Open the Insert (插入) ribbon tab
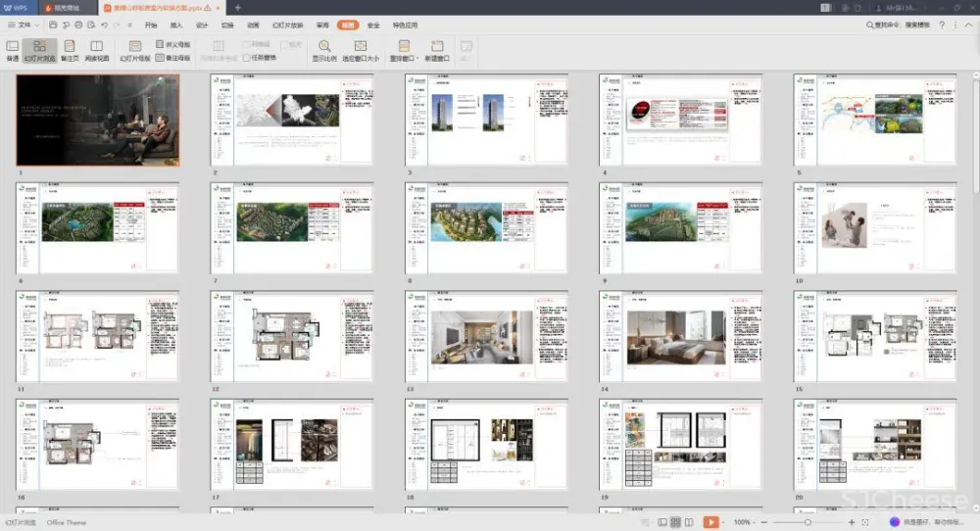This screenshot has height=531, width=980. point(176,24)
